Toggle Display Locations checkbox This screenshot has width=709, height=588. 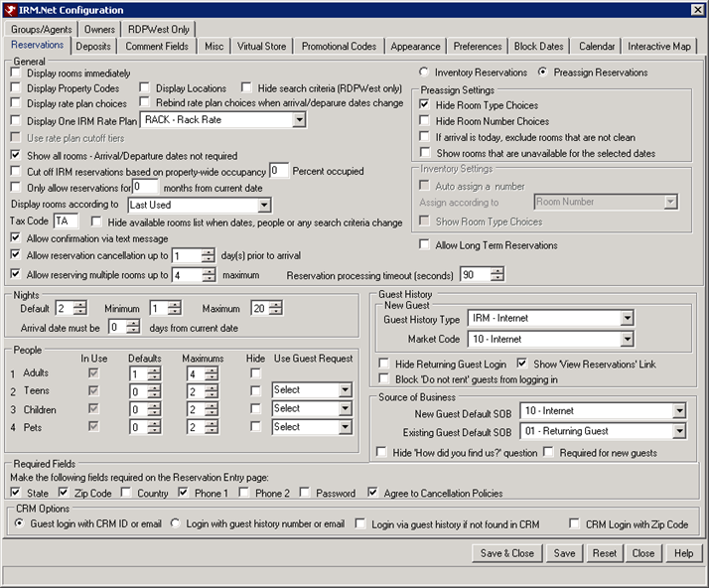pos(145,87)
